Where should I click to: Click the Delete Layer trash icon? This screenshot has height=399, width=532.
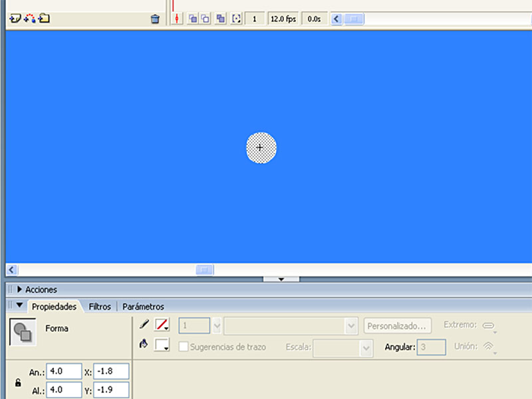(x=156, y=19)
